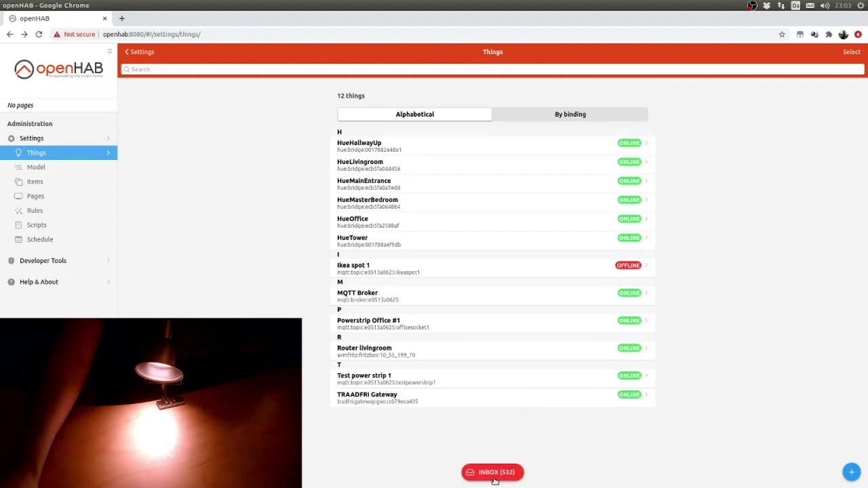Open the MQTT Broker row chevron
The image size is (868, 488).
tap(646, 293)
